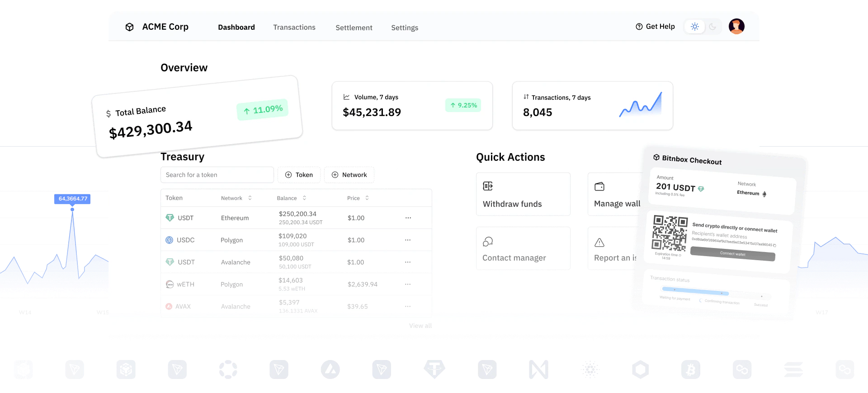The image size is (868, 393).
Task: Click the USDC token icon
Action: pos(169,240)
